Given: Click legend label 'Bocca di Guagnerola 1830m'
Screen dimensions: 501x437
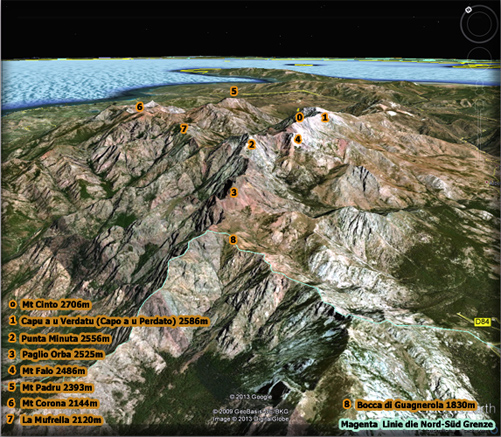Looking at the screenshot, I should (416, 405).
